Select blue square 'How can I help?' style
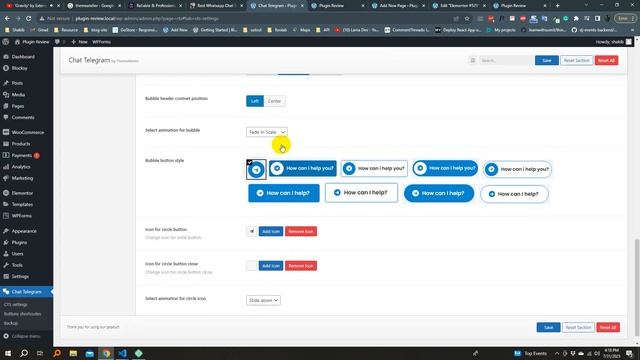This screenshot has height=360, width=640. click(x=284, y=193)
